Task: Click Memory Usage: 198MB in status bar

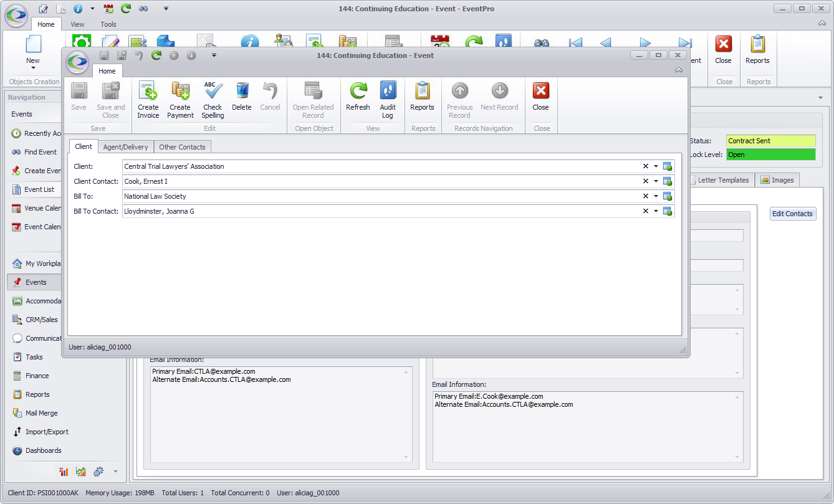Action: pyautogui.click(x=119, y=493)
